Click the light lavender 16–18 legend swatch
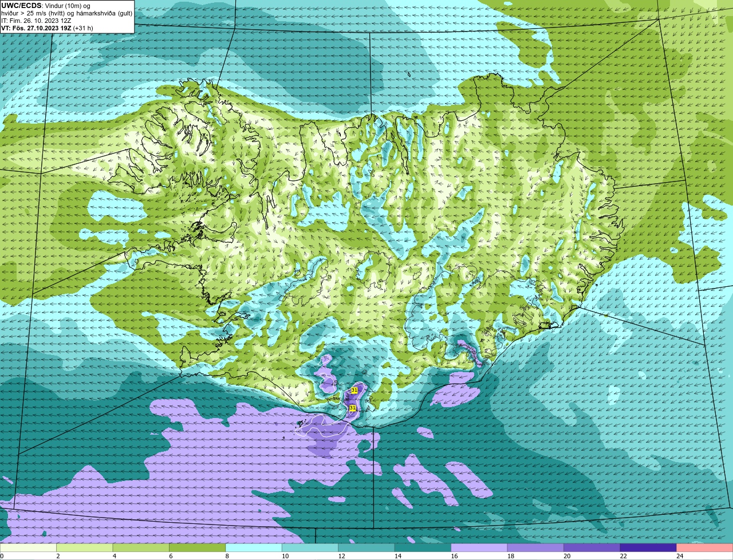The image size is (733, 560). coord(479,548)
